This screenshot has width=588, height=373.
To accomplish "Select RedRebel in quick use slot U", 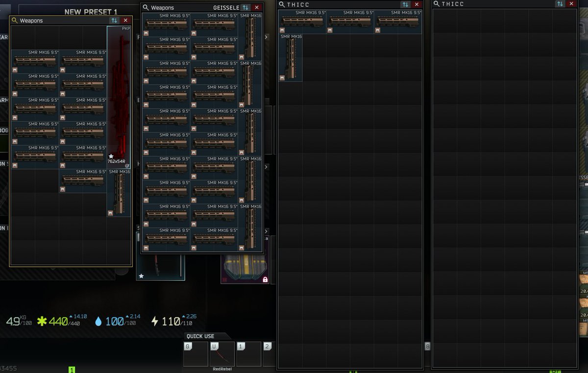I will (x=222, y=354).
